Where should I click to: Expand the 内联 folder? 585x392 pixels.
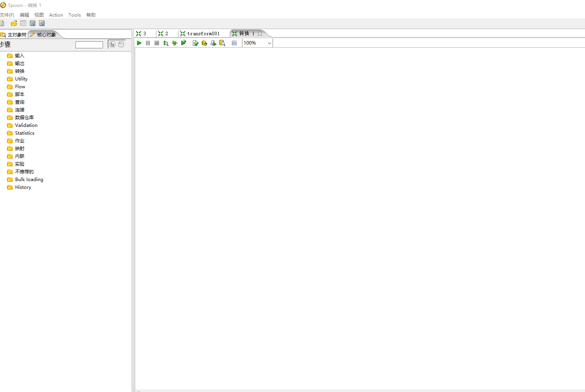(16, 156)
